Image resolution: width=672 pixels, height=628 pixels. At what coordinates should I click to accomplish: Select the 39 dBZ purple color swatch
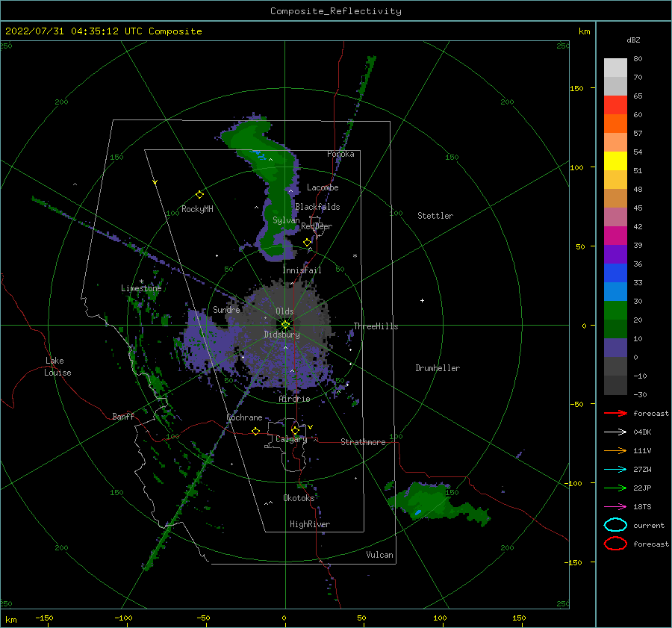click(x=615, y=254)
